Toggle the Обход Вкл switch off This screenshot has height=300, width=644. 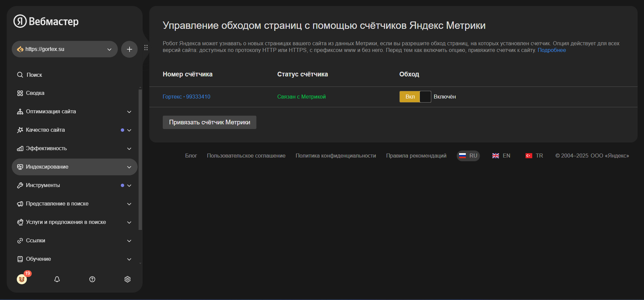pyautogui.click(x=415, y=97)
